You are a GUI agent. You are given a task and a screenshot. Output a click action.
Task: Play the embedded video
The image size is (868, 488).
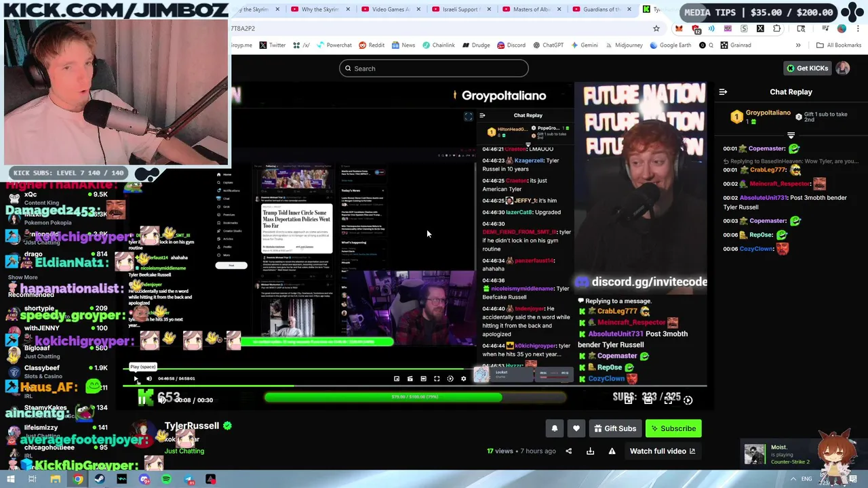(x=136, y=379)
